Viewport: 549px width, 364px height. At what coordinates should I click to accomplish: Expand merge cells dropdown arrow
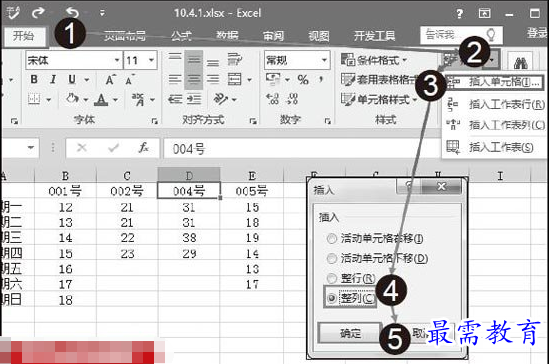pos(249,80)
